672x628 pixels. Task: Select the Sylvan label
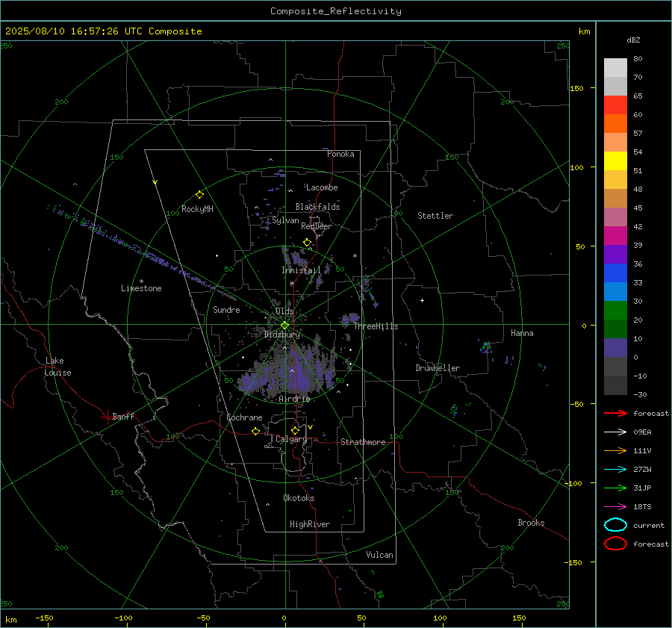(x=285, y=220)
